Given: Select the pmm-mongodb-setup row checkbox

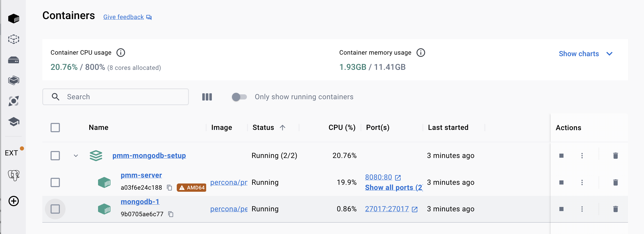Looking at the screenshot, I should pyautogui.click(x=55, y=156).
